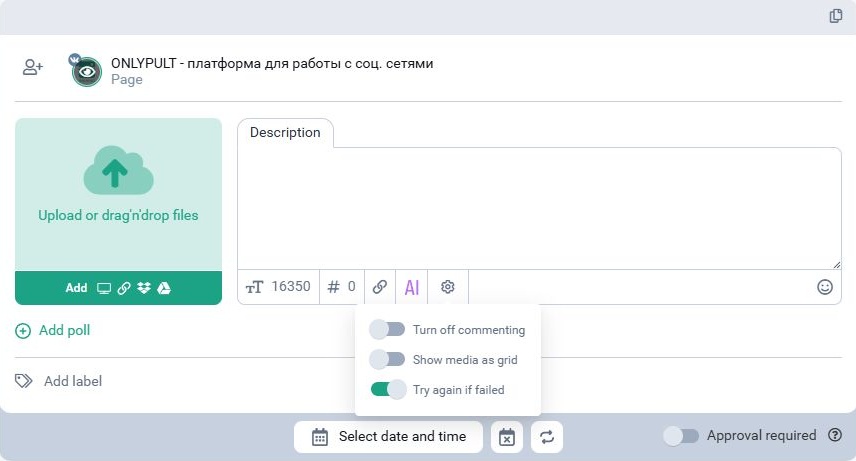The width and height of the screenshot is (856, 461).
Task: Toggle Approval required switch
Action: [681, 436]
